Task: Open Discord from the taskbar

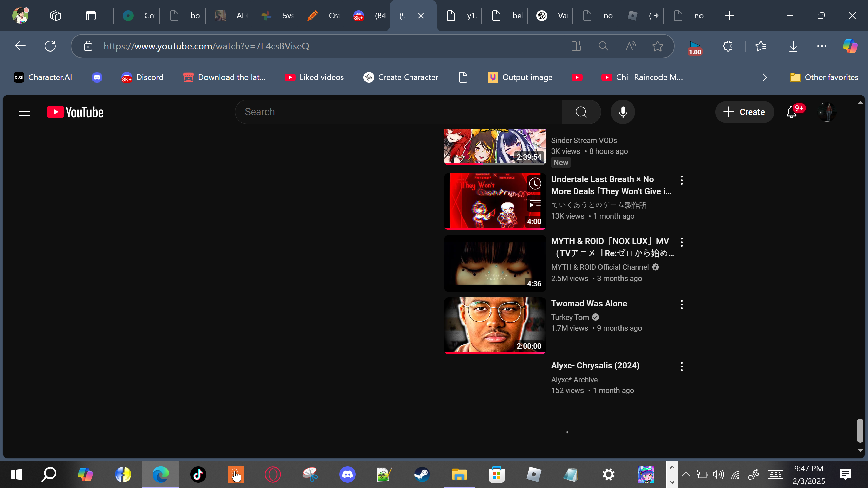Action: tap(347, 474)
